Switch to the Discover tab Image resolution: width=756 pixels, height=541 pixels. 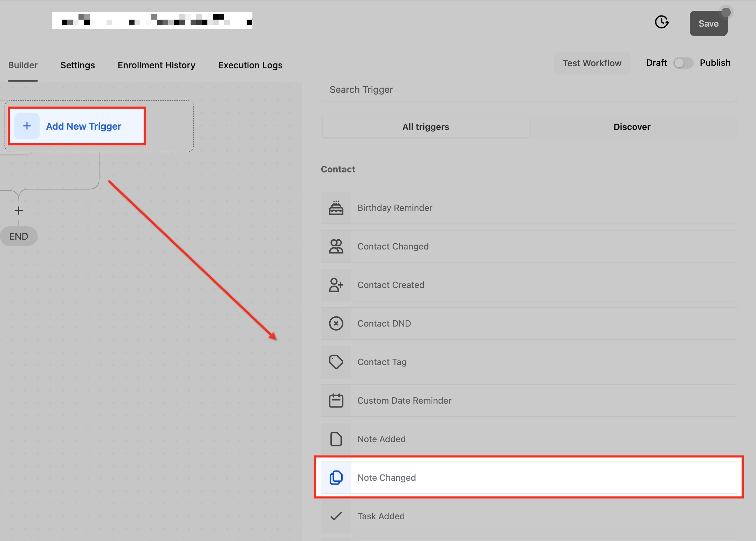[632, 127]
